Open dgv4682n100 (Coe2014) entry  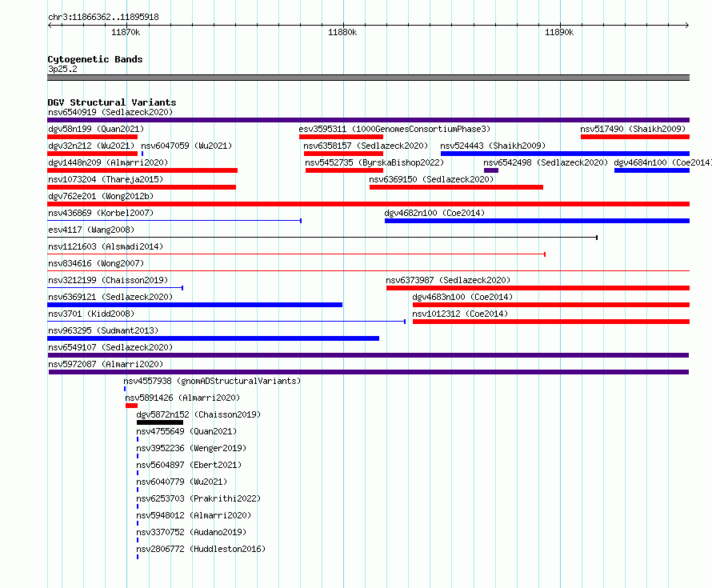(x=434, y=213)
